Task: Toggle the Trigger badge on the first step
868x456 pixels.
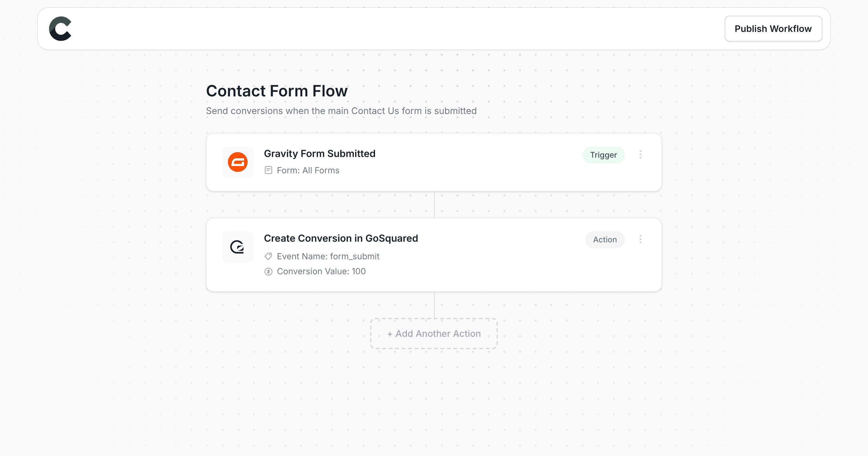Action: [603, 155]
